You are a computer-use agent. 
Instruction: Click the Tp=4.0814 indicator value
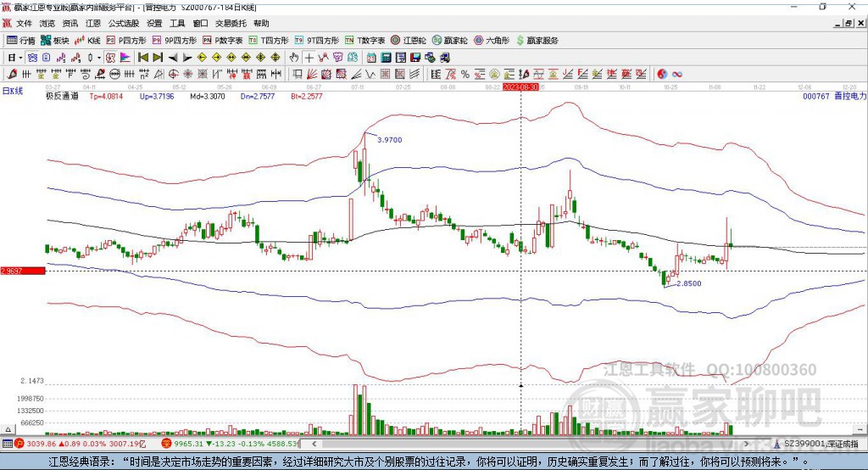click(106, 96)
